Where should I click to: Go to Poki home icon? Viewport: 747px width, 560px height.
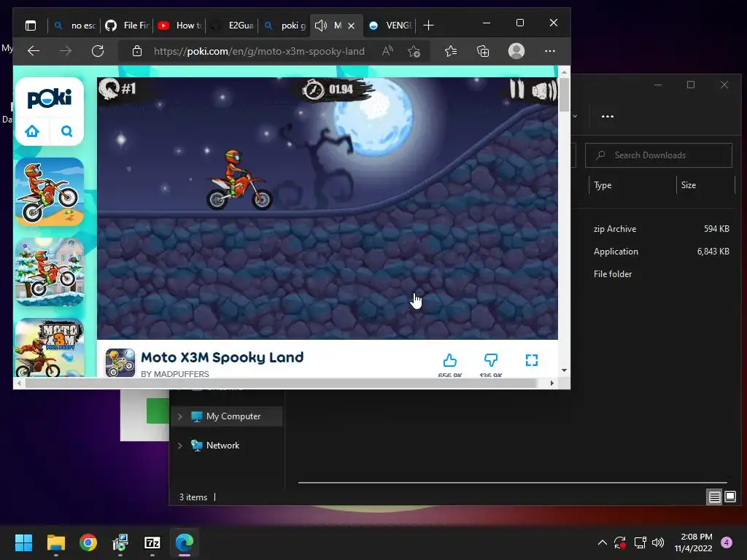pos(32,131)
